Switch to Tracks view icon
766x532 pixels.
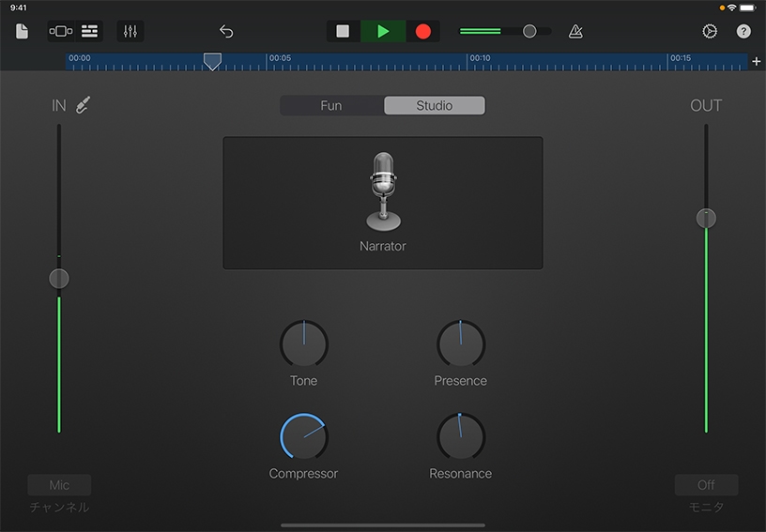coord(90,31)
